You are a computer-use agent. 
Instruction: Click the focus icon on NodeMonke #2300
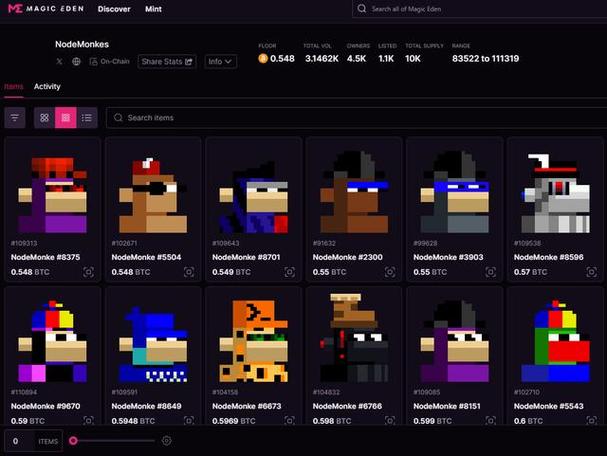pyautogui.click(x=390, y=272)
